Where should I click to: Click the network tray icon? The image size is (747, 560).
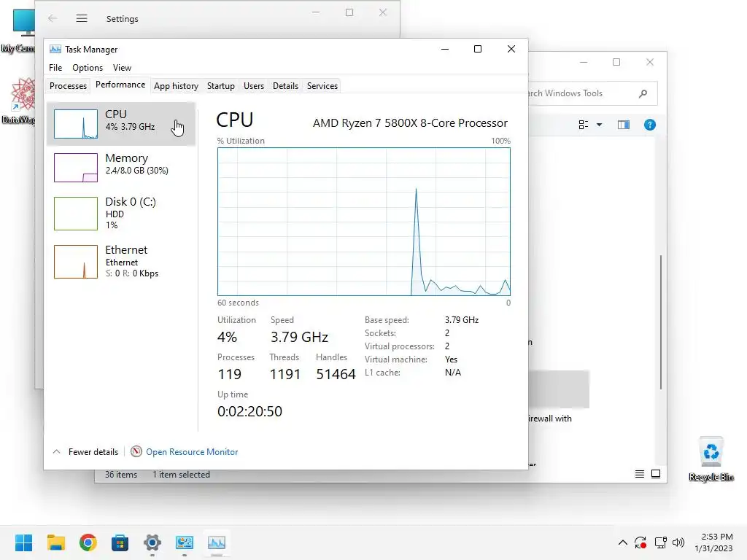[660, 542]
